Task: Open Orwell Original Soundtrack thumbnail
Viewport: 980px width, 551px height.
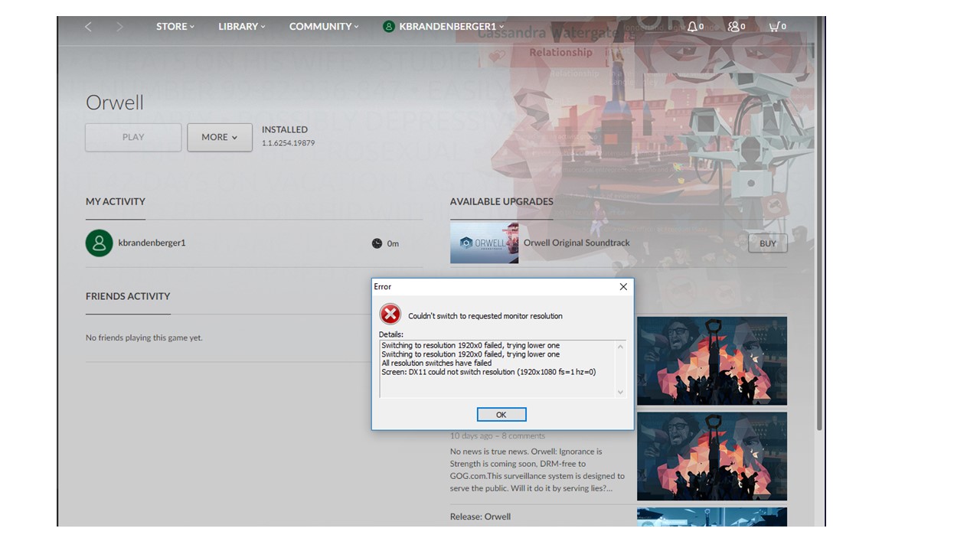Action: click(x=484, y=243)
